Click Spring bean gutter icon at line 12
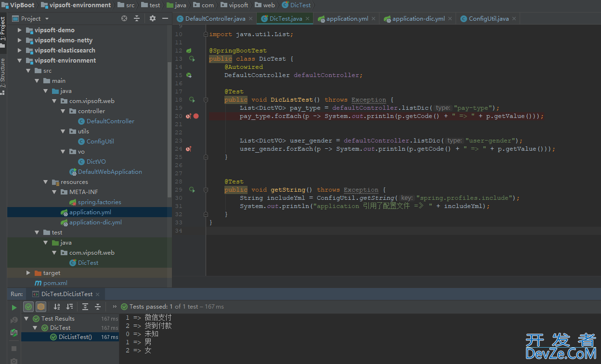The image size is (601, 364). point(189,51)
